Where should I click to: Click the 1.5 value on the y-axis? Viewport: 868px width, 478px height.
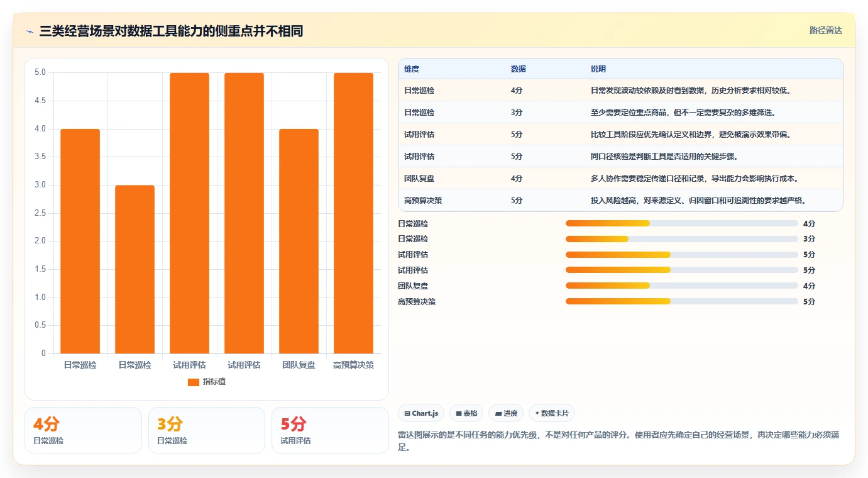(x=40, y=269)
